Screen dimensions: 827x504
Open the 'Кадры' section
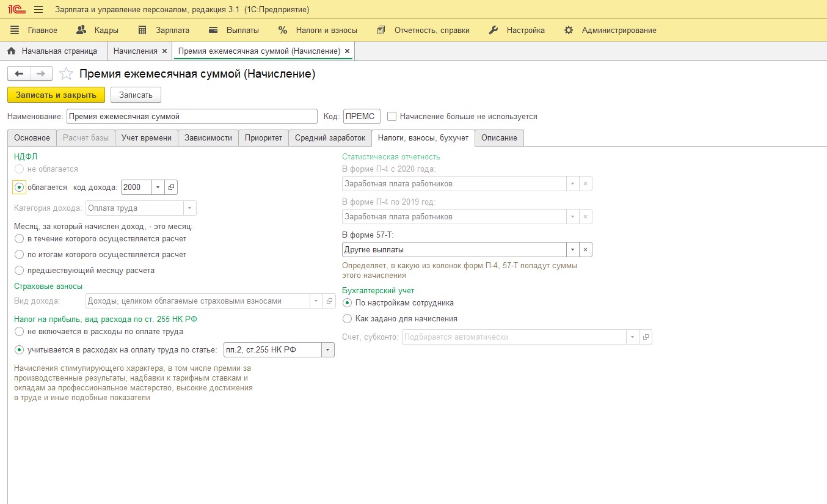pyautogui.click(x=98, y=30)
